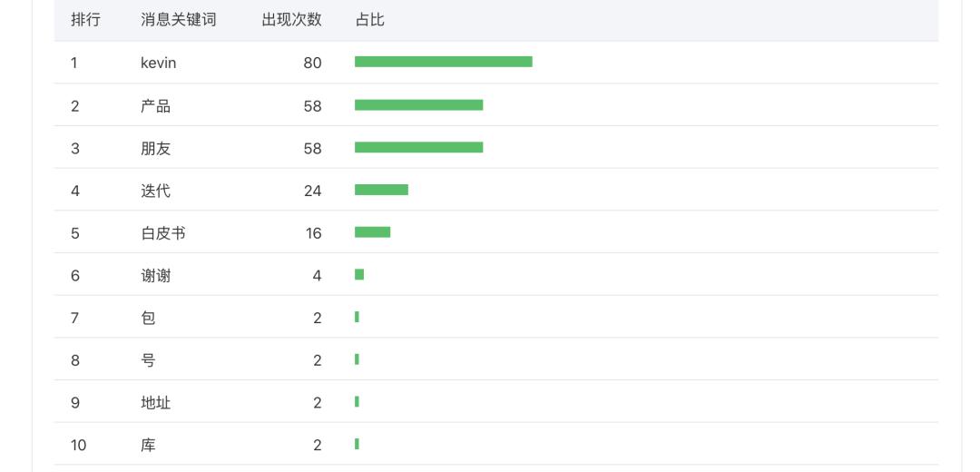
Task: Select the keyword 地址
Action: [155, 402]
